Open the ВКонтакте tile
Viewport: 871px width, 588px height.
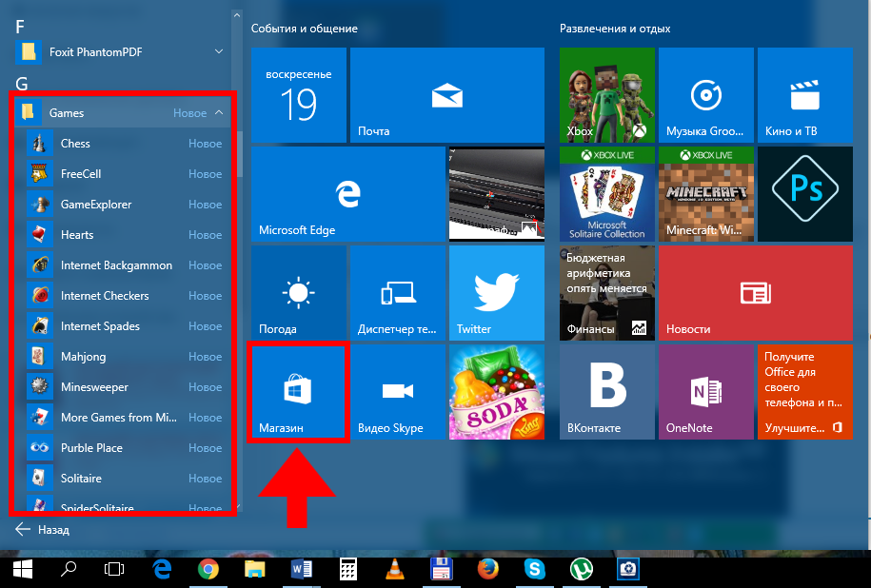[607, 392]
